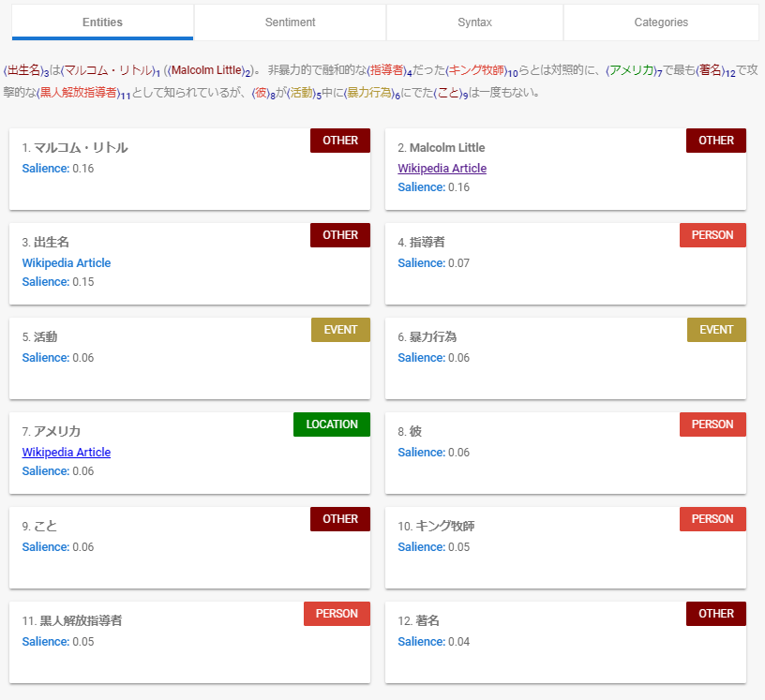Click highlighted Malcolm Little in the sentence

click(208, 71)
